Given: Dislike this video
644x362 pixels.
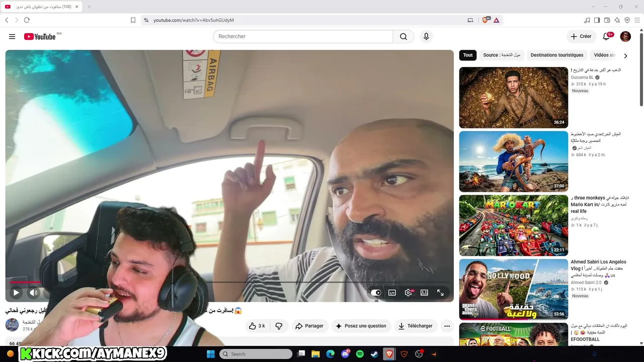Looking at the screenshot, I should tap(279, 326).
